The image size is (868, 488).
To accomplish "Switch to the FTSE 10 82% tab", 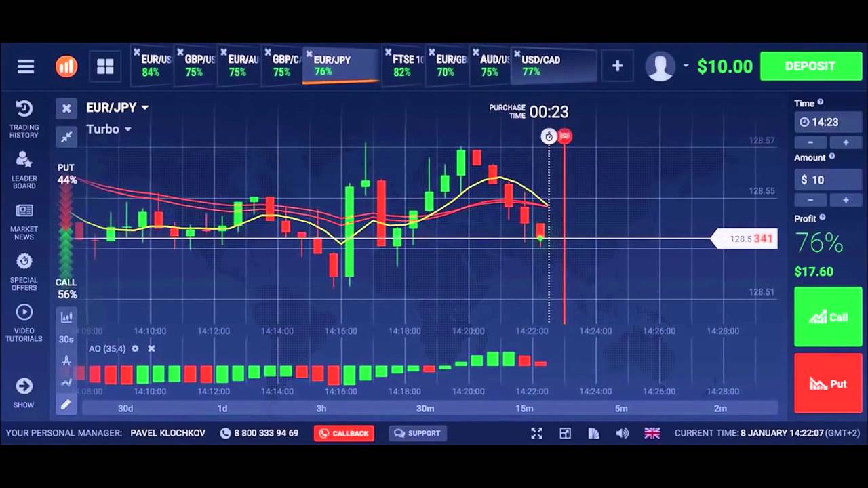I will tap(404, 66).
